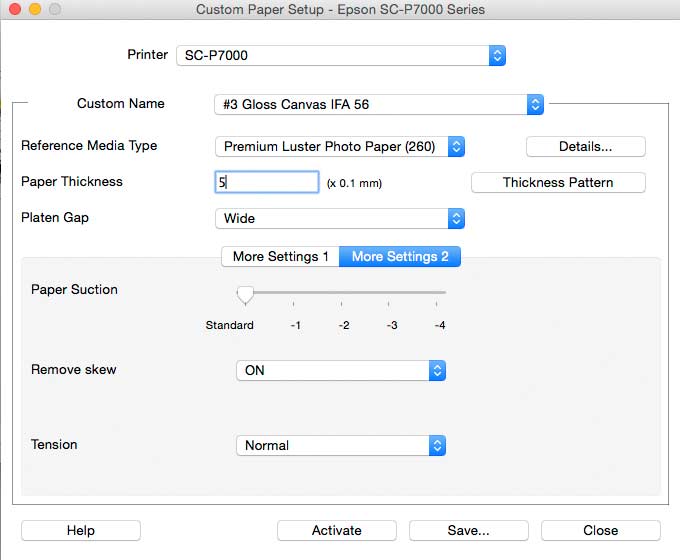Switch to the More Settings 1 tab

coord(281,256)
